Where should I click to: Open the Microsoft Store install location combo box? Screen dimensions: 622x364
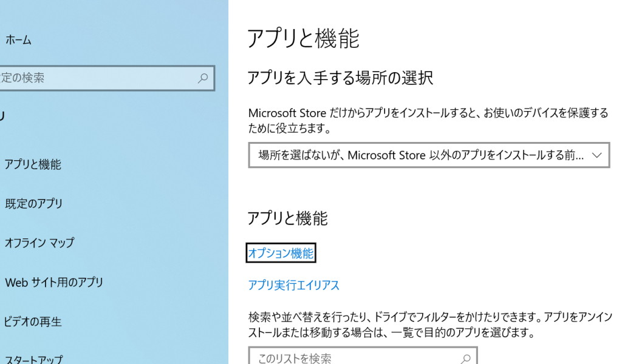420,155
